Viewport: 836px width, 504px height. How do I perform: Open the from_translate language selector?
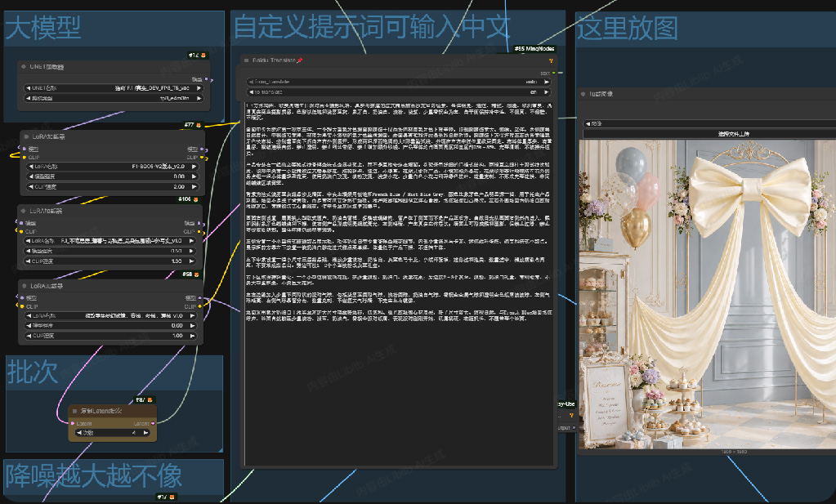coord(398,82)
